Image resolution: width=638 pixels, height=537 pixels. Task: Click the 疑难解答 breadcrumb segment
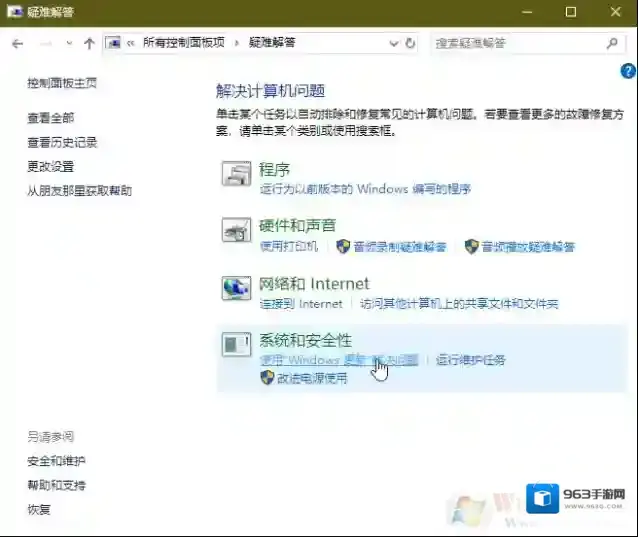click(272, 42)
